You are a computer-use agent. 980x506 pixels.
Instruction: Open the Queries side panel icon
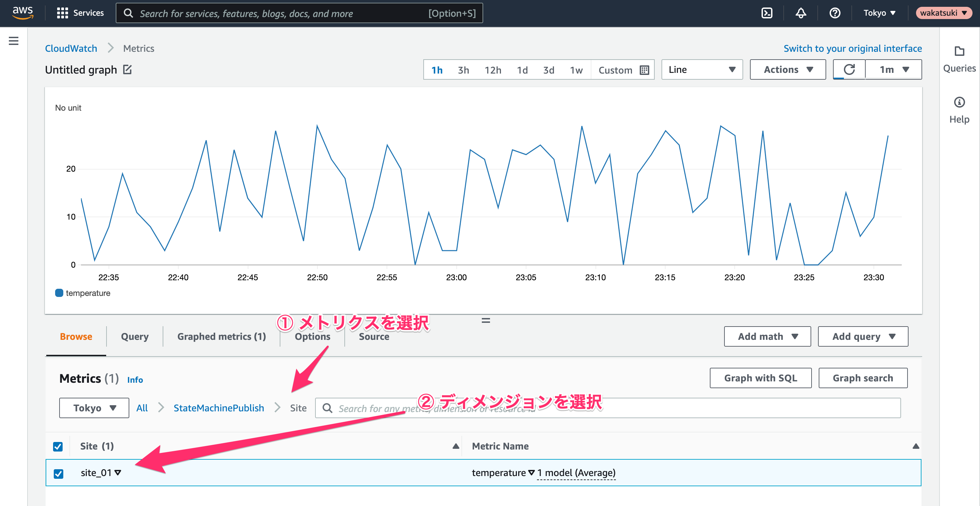click(x=959, y=51)
